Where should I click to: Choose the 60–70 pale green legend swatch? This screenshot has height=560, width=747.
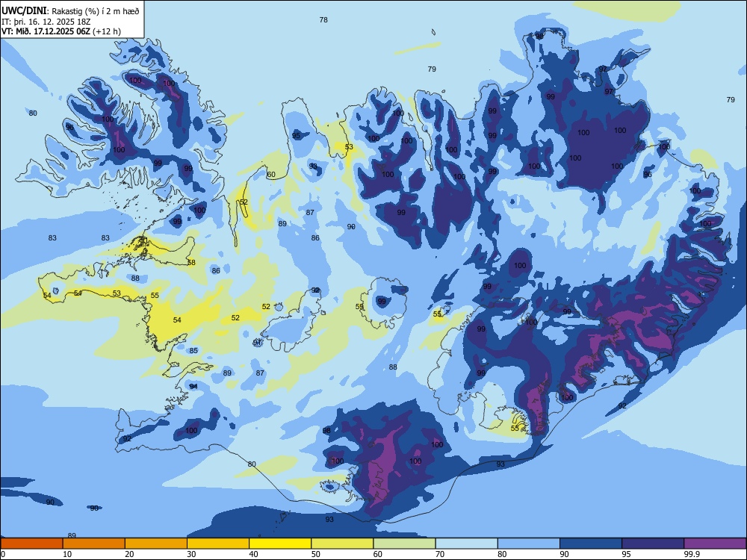(x=404, y=544)
